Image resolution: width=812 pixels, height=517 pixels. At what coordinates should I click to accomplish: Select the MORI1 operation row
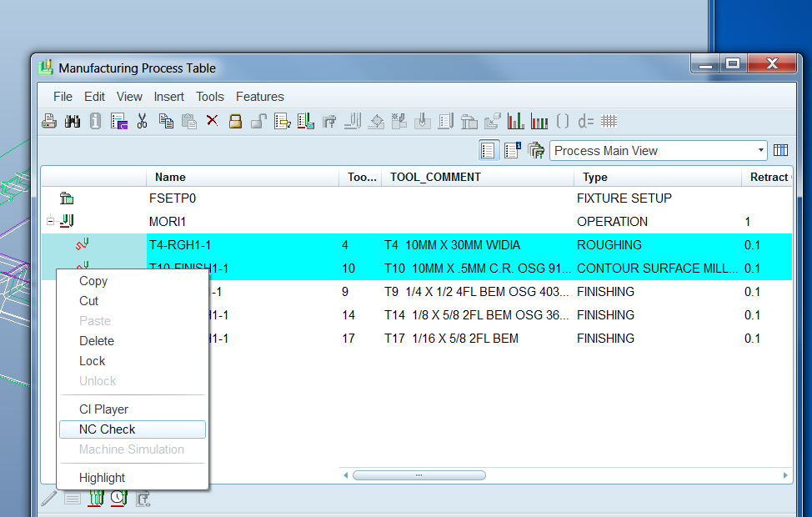click(x=416, y=222)
